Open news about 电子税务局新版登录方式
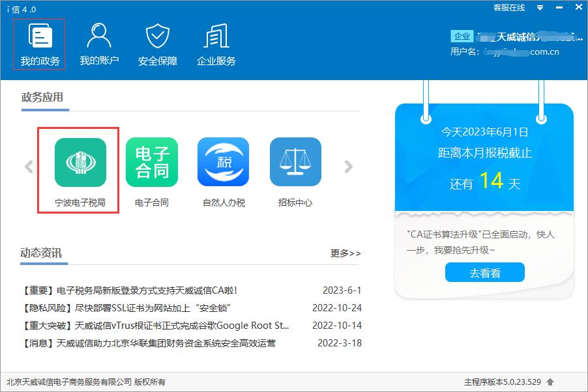The image size is (588, 392). click(x=130, y=290)
